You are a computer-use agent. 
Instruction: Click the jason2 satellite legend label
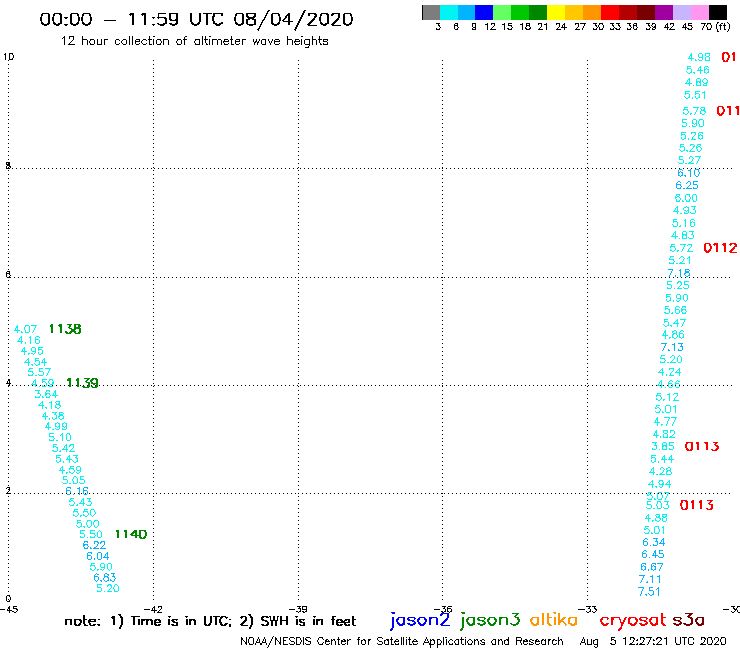point(420,620)
